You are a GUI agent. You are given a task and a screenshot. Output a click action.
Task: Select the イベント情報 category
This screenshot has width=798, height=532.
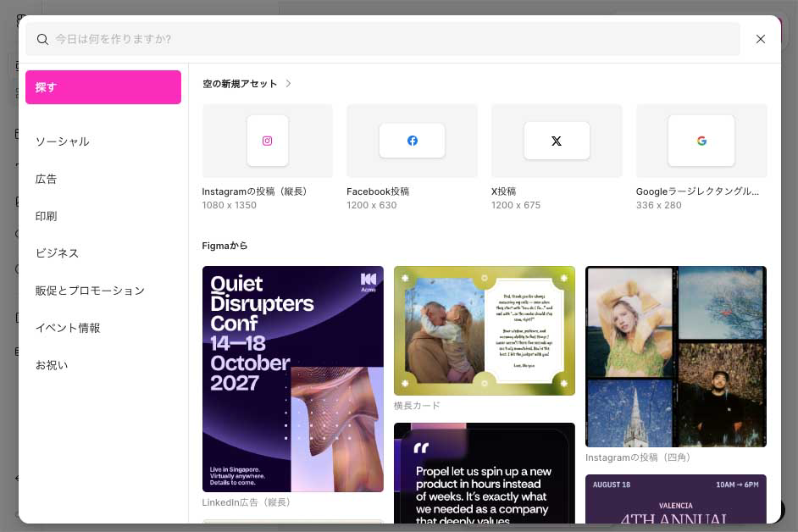click(68, 328)
